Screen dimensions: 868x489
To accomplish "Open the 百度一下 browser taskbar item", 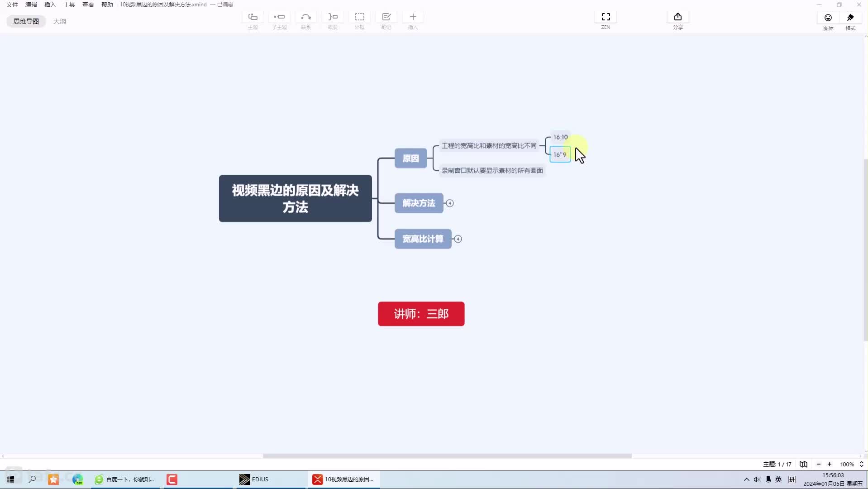I will 125,479.
